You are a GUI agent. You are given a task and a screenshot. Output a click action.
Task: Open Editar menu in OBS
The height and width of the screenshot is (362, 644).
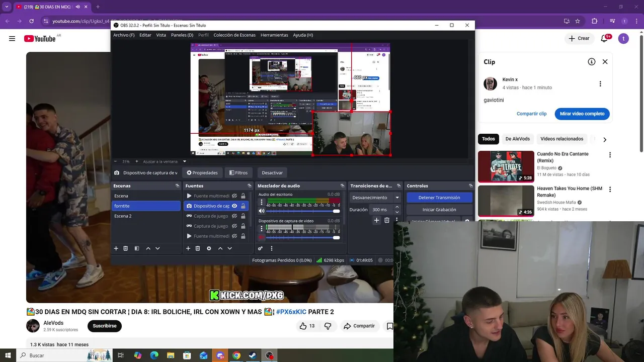pos(145,35)
